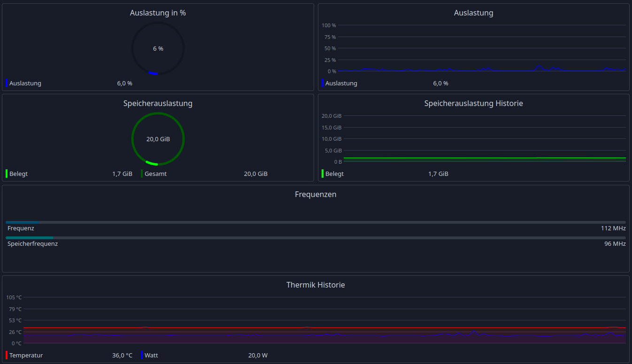Click the "79 °C" axis label

tap(15, 309)
